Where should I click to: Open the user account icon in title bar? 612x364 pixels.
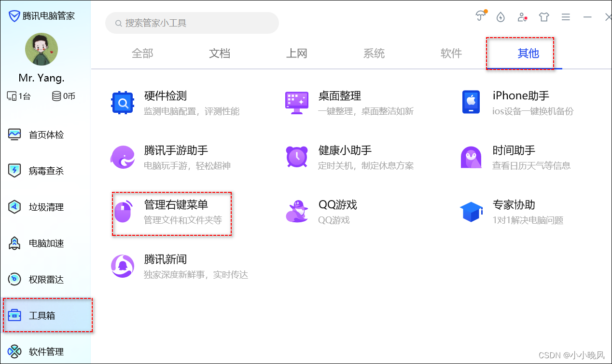[522, 17]
